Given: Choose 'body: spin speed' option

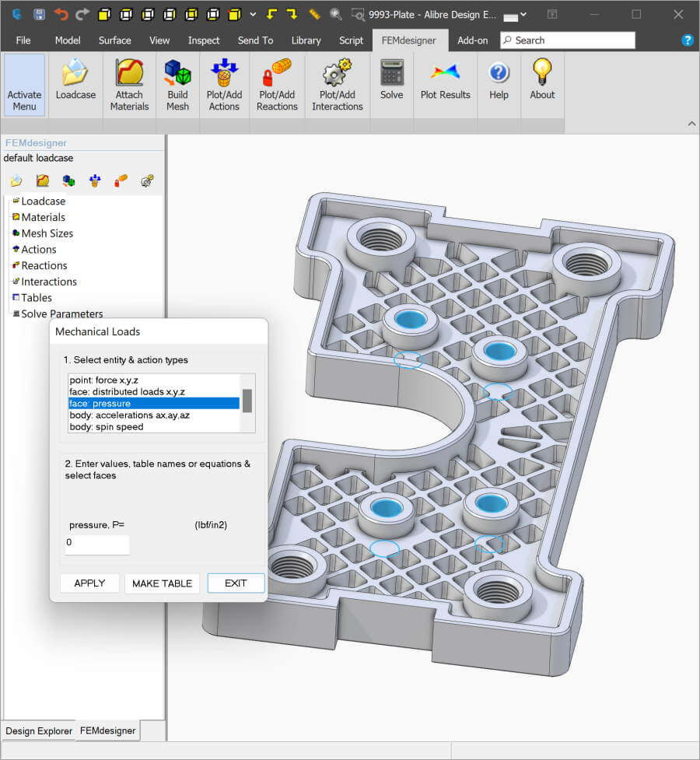Looking at the screenshot, I should tap(154, 427).
